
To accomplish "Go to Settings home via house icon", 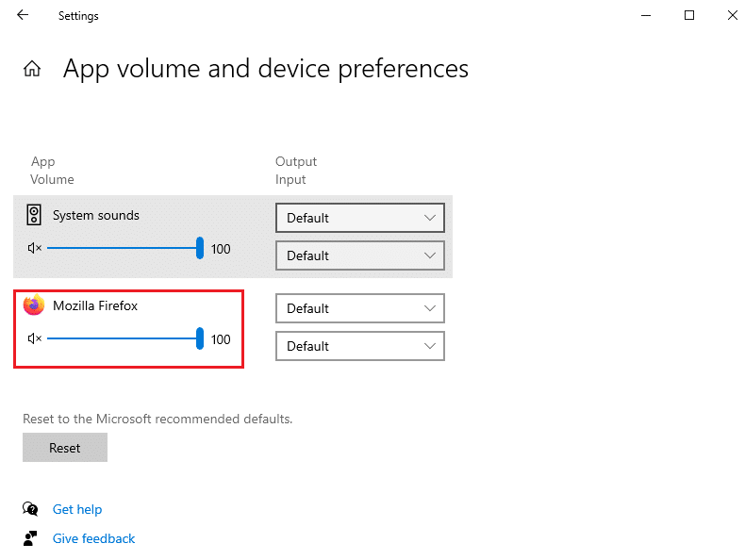I will pos(32,69).
